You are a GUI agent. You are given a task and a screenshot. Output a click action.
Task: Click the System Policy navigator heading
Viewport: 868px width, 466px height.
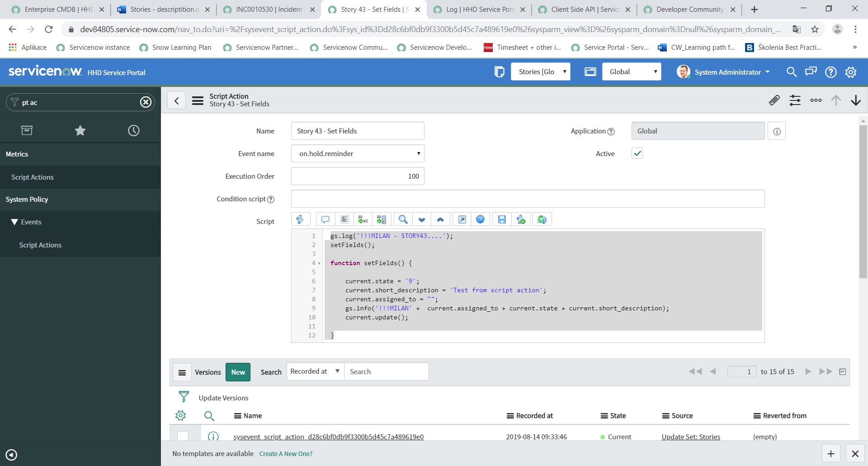pos(27,199)
